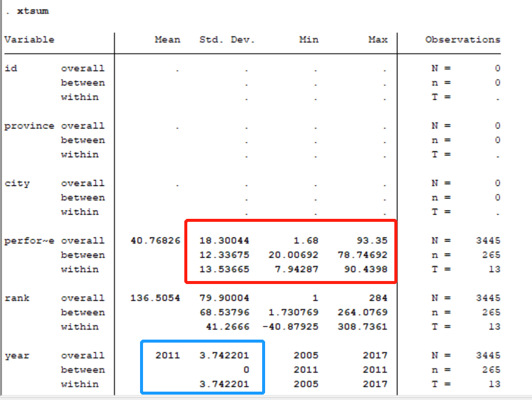Click the city variable name
This screenshot has height=400, width=532.
click(x=17, y=184)
